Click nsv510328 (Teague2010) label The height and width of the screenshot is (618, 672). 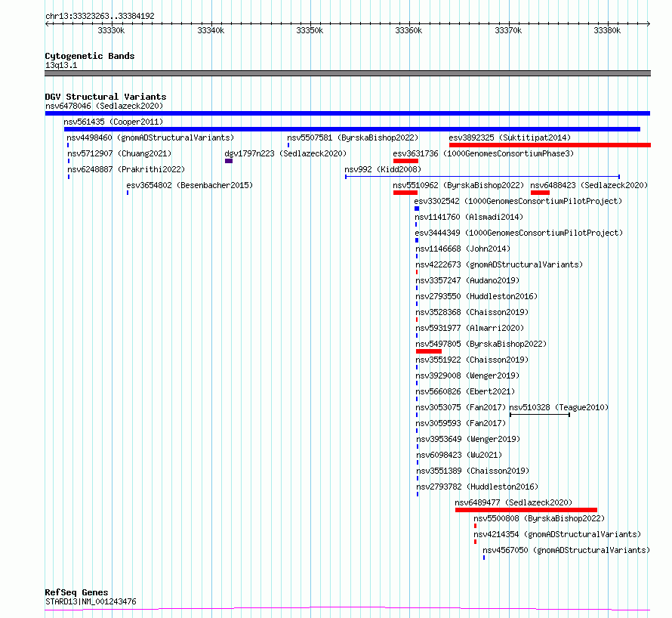click(x=559, y=407)
